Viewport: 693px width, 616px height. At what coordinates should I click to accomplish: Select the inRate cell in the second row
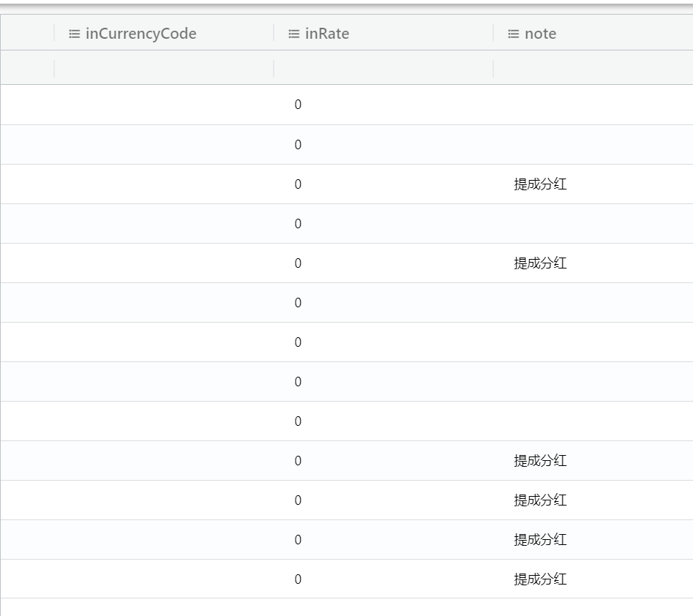click(x=298, y=145)
